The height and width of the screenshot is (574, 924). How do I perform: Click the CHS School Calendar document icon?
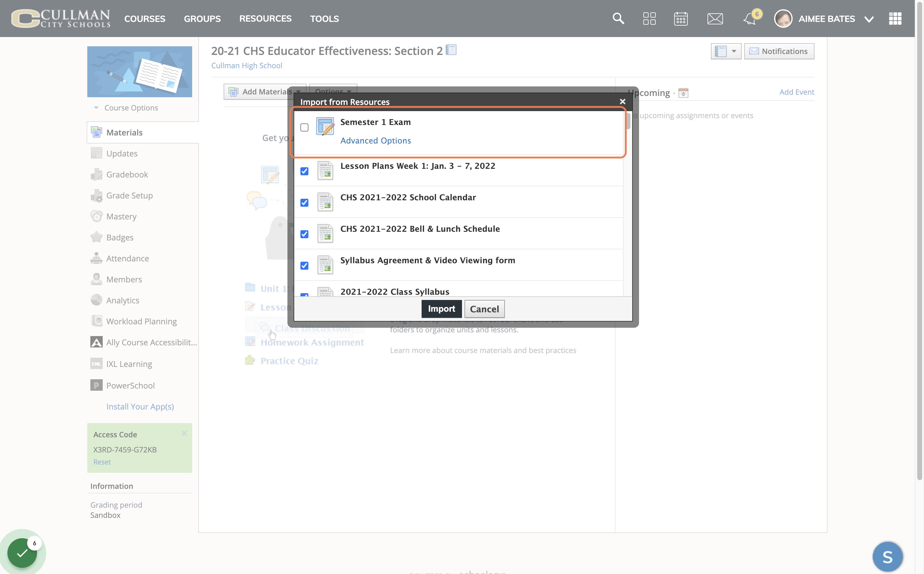click(325, 202)
